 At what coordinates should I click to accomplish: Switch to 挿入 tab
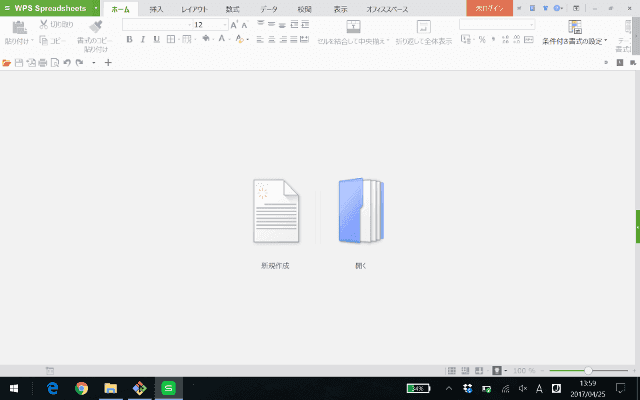(156, 9)
